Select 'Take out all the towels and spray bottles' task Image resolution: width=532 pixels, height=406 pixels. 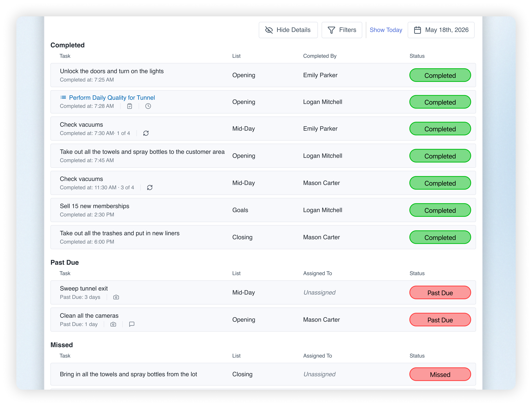[x=263, y=156]
